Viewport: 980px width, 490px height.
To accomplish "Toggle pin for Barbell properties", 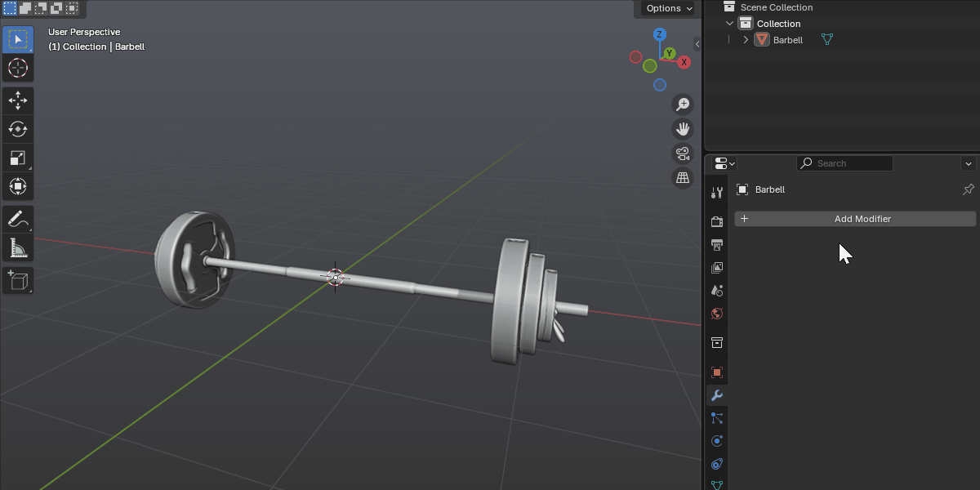I will click(969, 189).
